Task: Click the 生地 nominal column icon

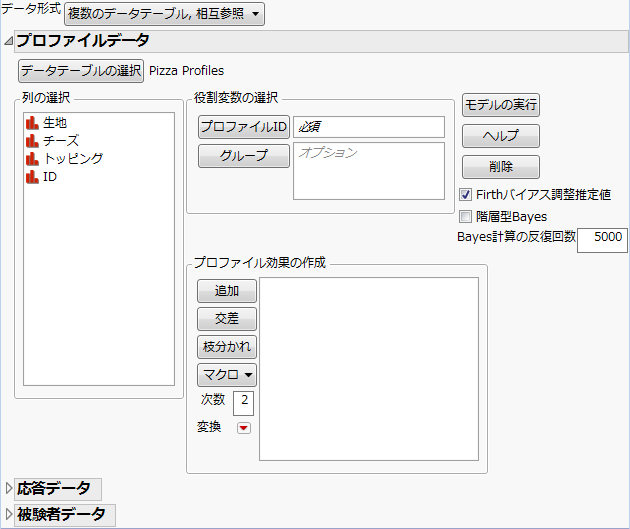Action: (x=32, y=123)
